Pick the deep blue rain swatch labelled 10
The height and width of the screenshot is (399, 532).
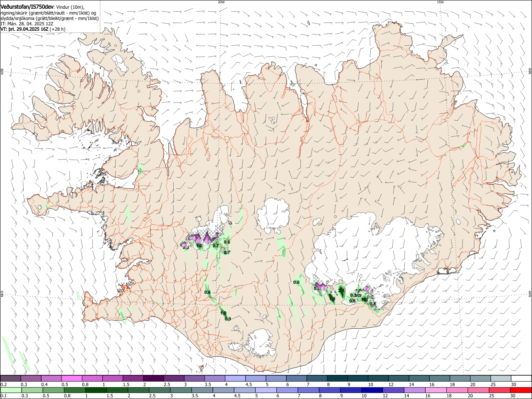pyautogui.click(x=371, y=390)
